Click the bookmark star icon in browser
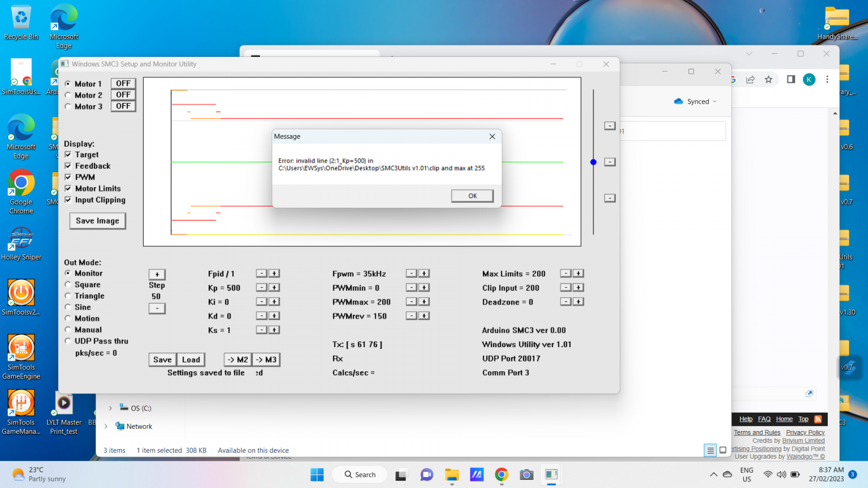868x488 pixels. 768,80
